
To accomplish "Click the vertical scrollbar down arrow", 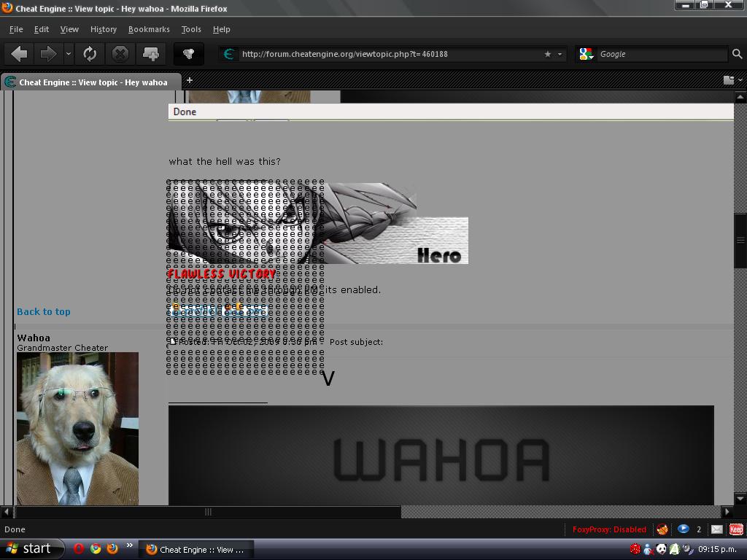I will [x=740, y=499].
